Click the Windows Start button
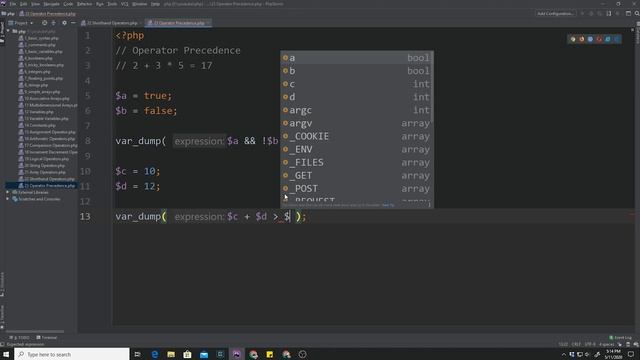The width and height of the screenshot is (640, 360). [x=6, y=354]
